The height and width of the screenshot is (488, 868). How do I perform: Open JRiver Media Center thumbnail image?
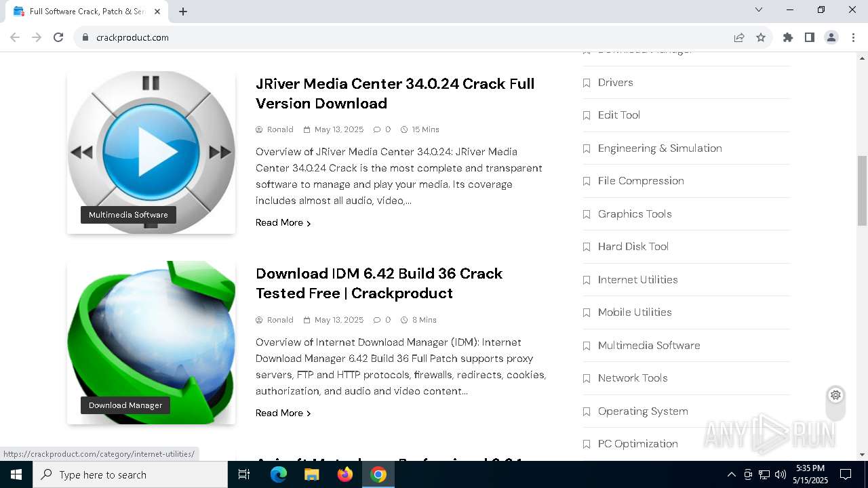coord(151,152)
